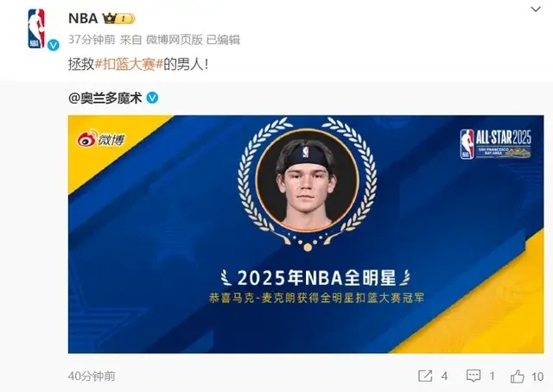Like the post with thumbs-up icon
Screen dimensions: 553x392
(518, 376)
